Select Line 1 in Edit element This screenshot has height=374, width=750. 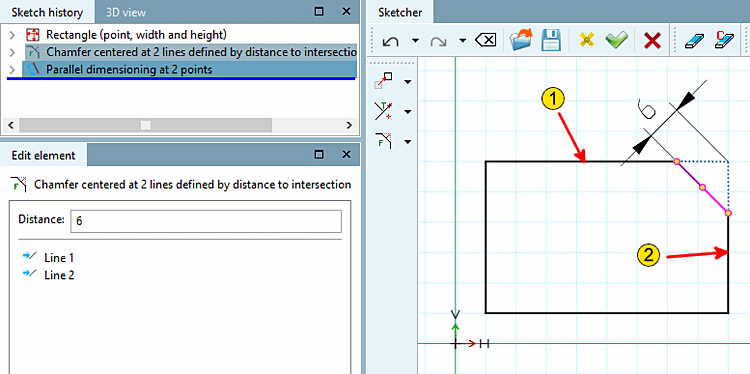coord(59,258)
